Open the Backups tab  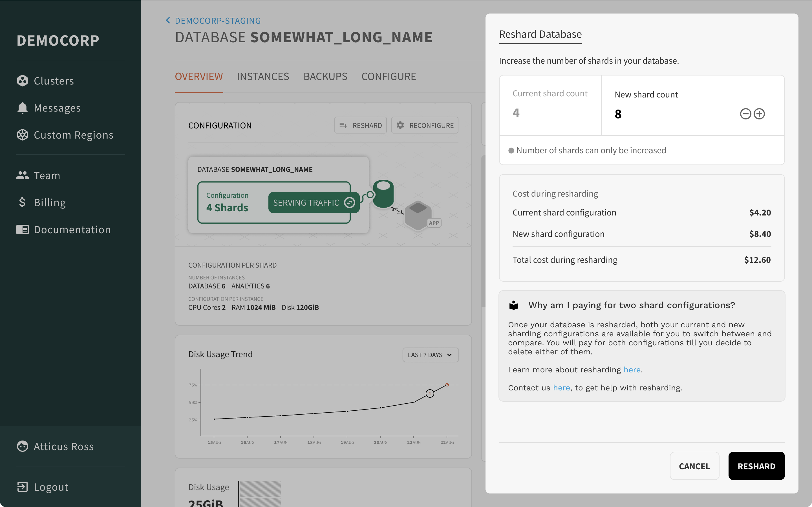(x=325, y=76)
